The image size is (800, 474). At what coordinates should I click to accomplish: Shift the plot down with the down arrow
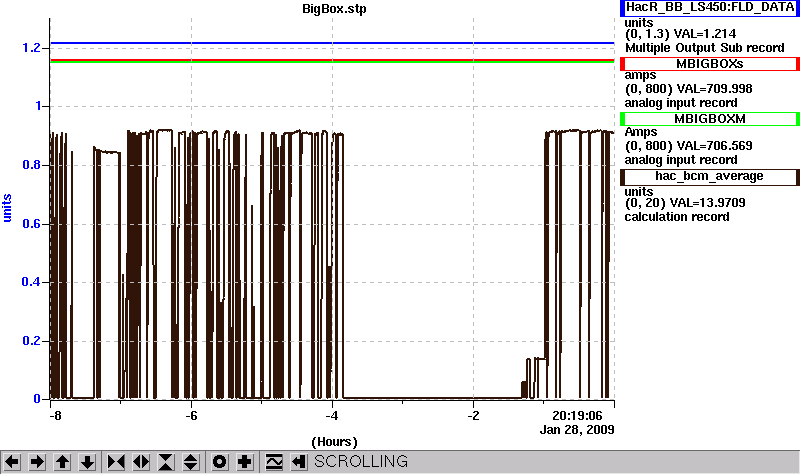pos(88,462)
